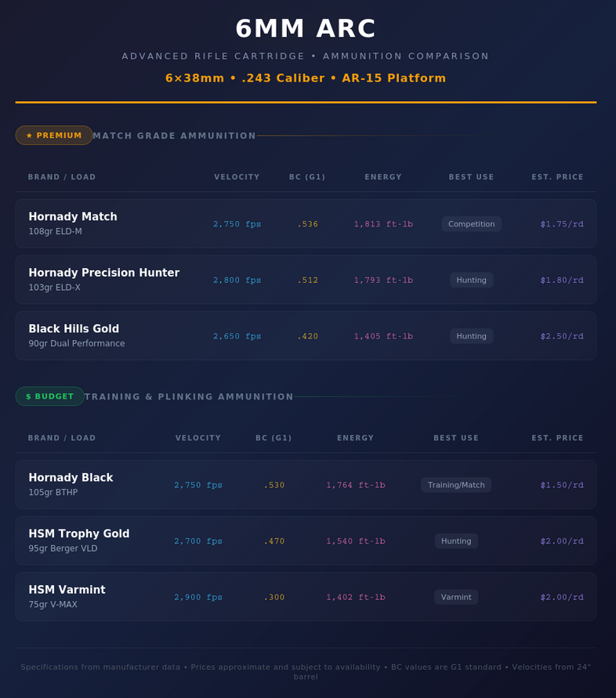
Task: Click Hunting tag for Hornady Precision Hunter
Action: [471, 280]
